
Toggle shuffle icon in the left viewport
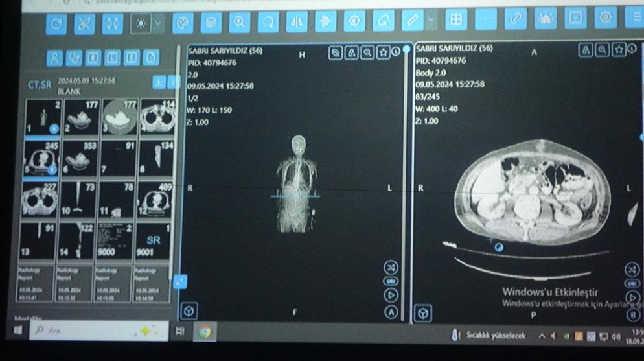click(x=391, y=266)
